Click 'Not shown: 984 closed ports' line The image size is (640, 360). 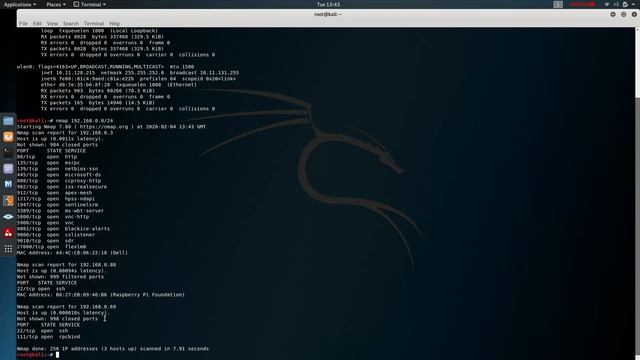coord(57,144)
